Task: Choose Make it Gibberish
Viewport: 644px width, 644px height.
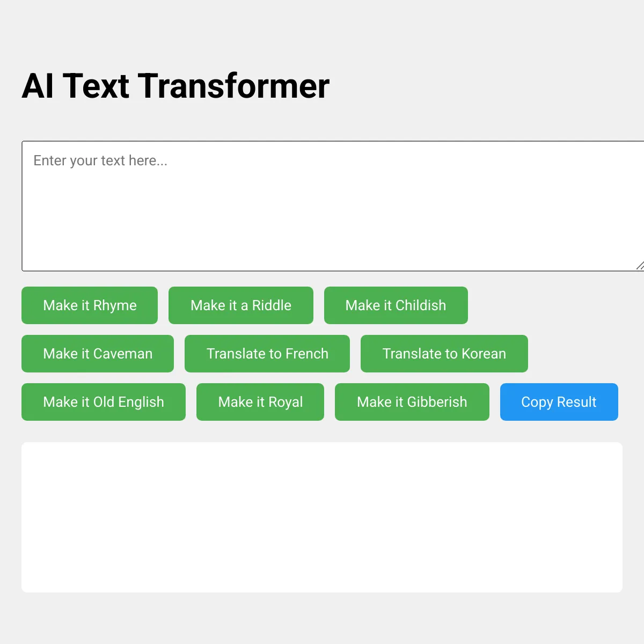Action: click(412, 402)
